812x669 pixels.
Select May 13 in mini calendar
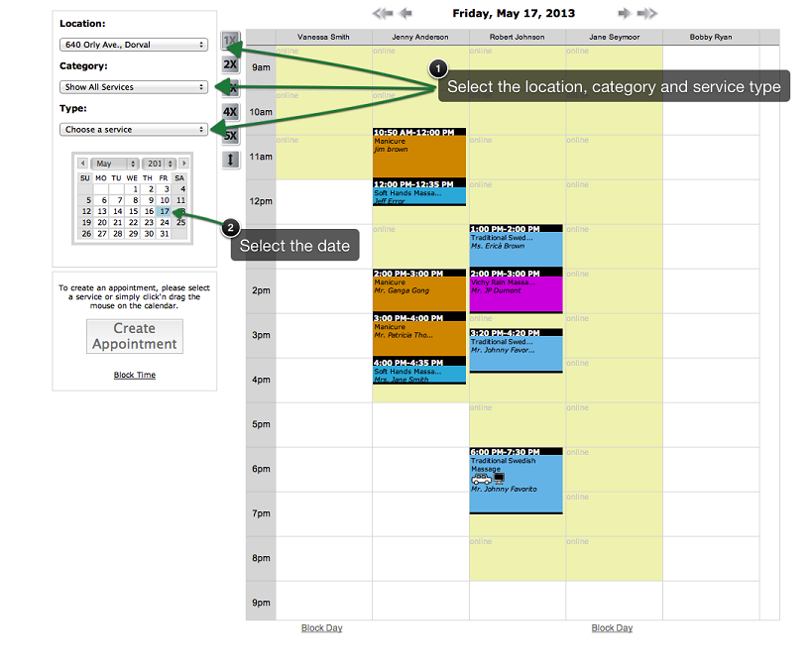coord(102,211)
